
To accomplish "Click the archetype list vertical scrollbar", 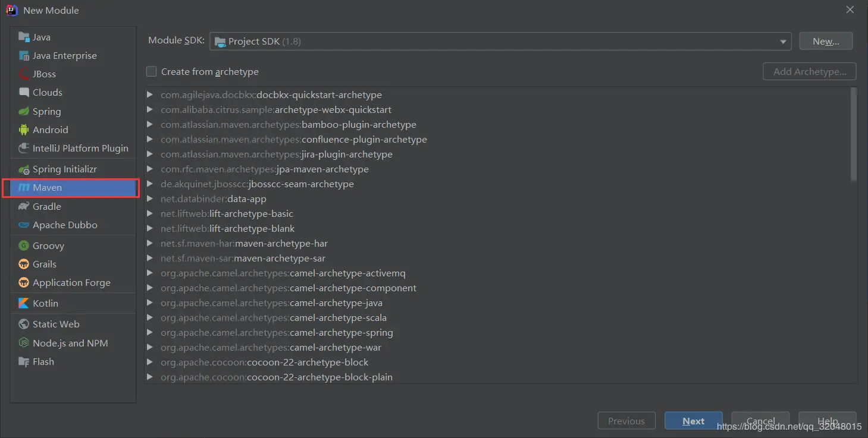I will tap(854, 134).
